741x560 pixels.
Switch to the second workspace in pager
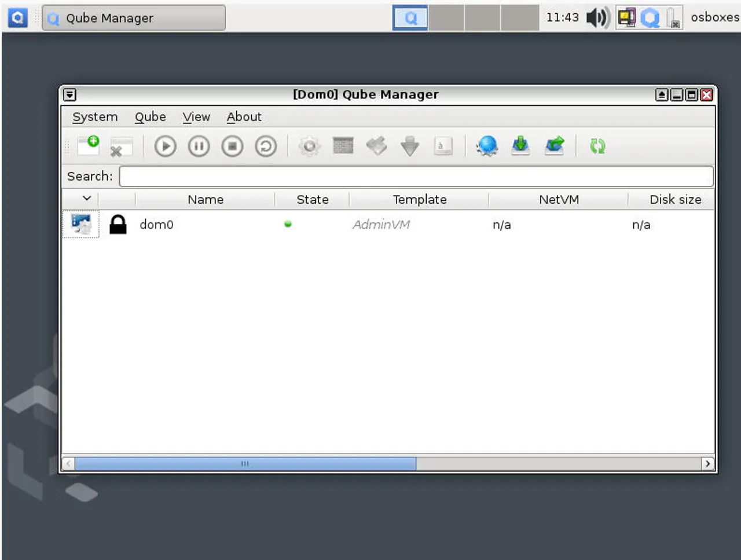(x=446, y=18)
